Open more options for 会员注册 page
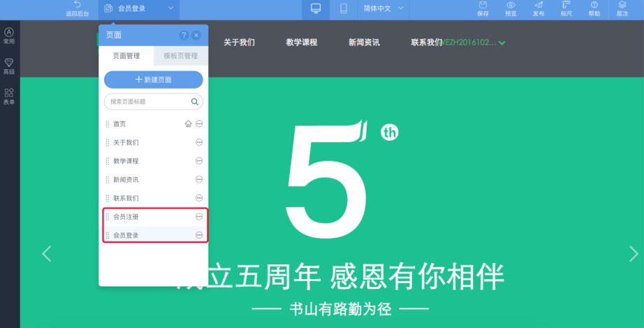 [x=199, y=217]
